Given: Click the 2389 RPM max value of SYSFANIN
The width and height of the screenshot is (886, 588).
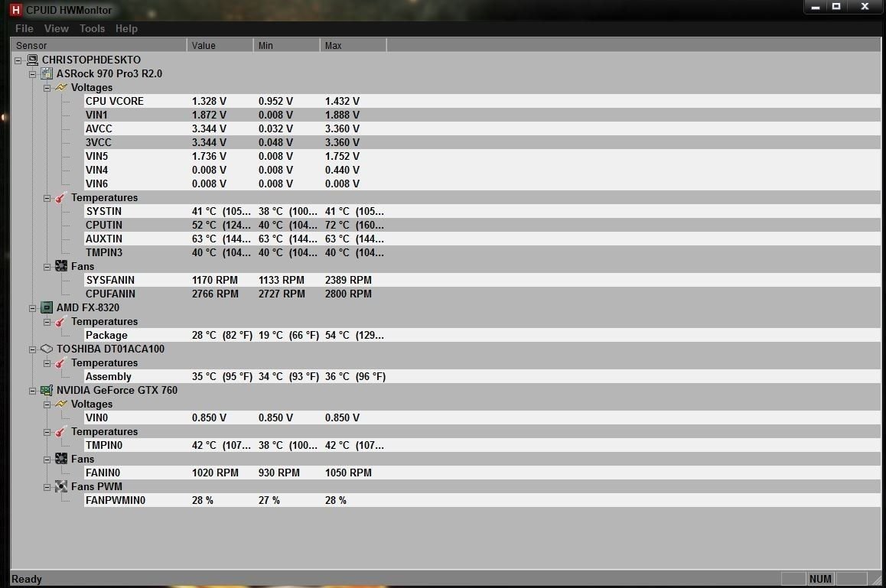Looking at the screenshot, I should point(348,280).
